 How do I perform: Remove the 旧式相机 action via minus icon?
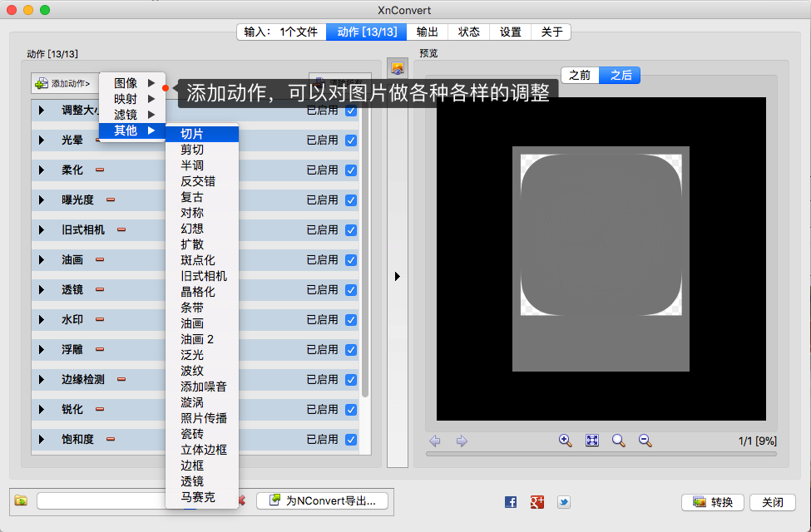pos(121,229)
